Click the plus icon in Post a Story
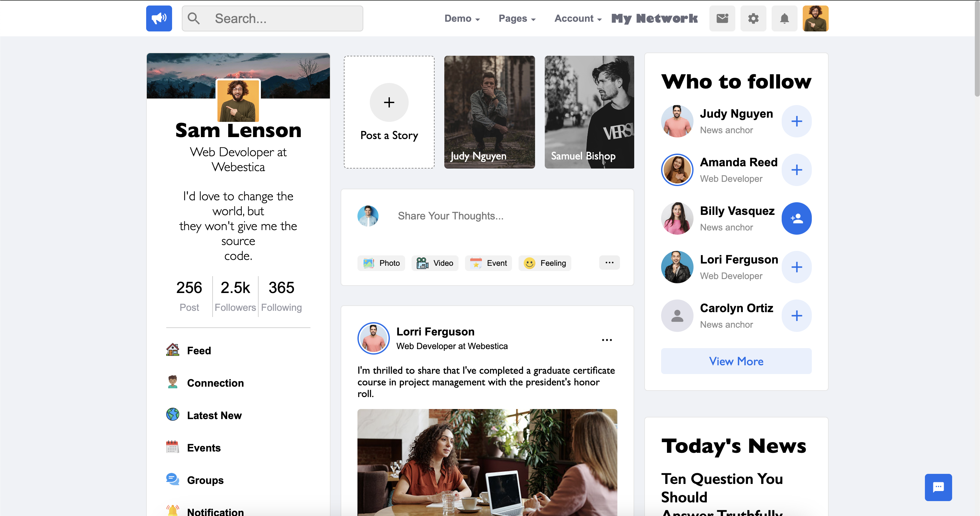Viewport: 980px width, 516px height. tap(389, 102)
